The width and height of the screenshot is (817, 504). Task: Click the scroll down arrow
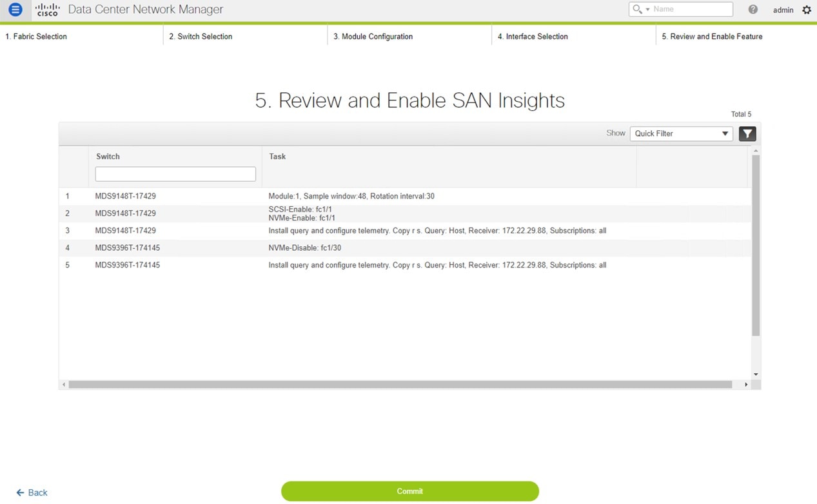pyautogui.click(x=756, y=374)
